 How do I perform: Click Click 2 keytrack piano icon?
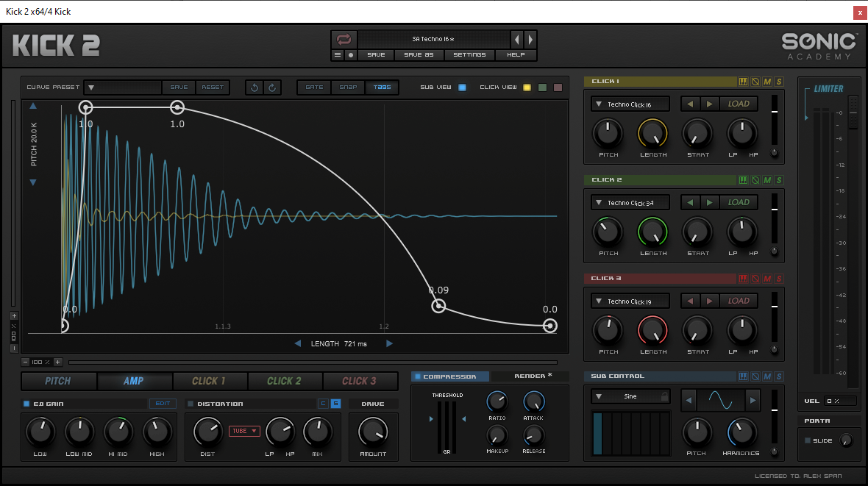click(x=743, y=180)
